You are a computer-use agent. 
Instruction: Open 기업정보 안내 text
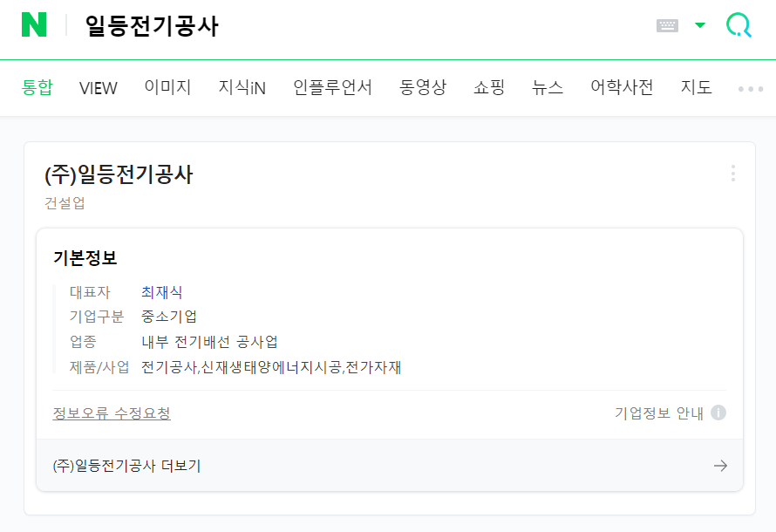[x=658, y=413]
